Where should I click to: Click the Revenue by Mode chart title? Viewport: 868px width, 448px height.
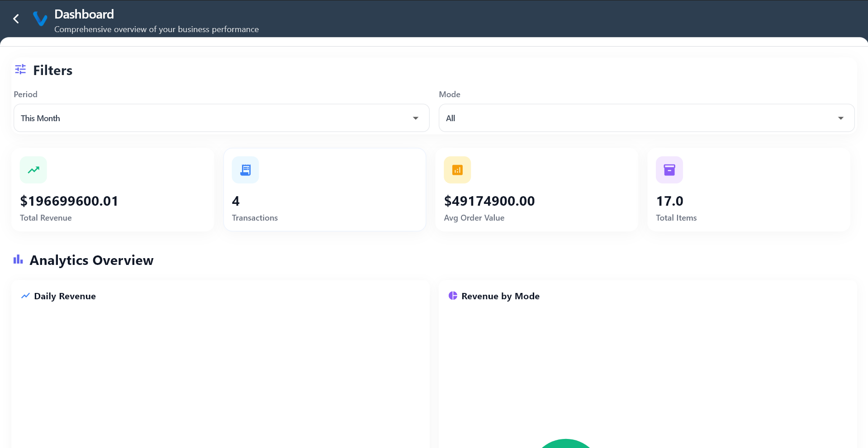[501, 296]
